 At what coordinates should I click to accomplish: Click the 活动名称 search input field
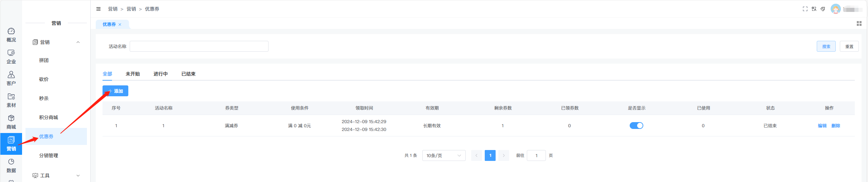coord(199,46)
